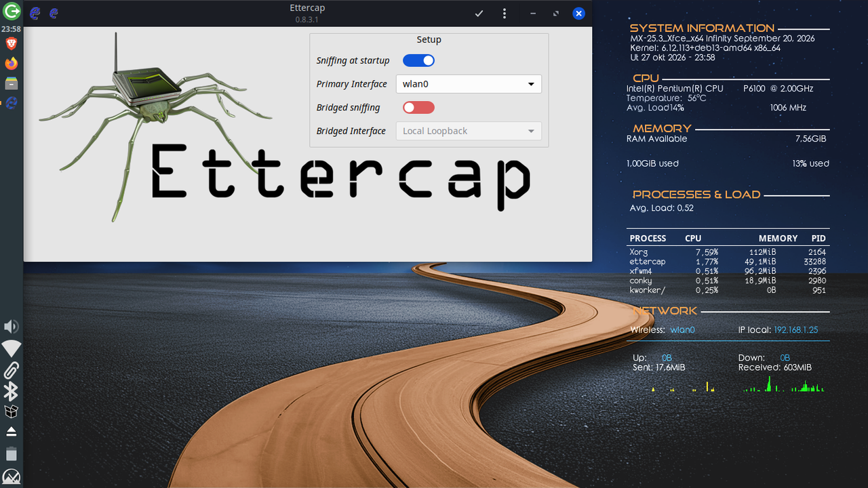Click the 'Ettercap' title in header bar

point(307,8)
